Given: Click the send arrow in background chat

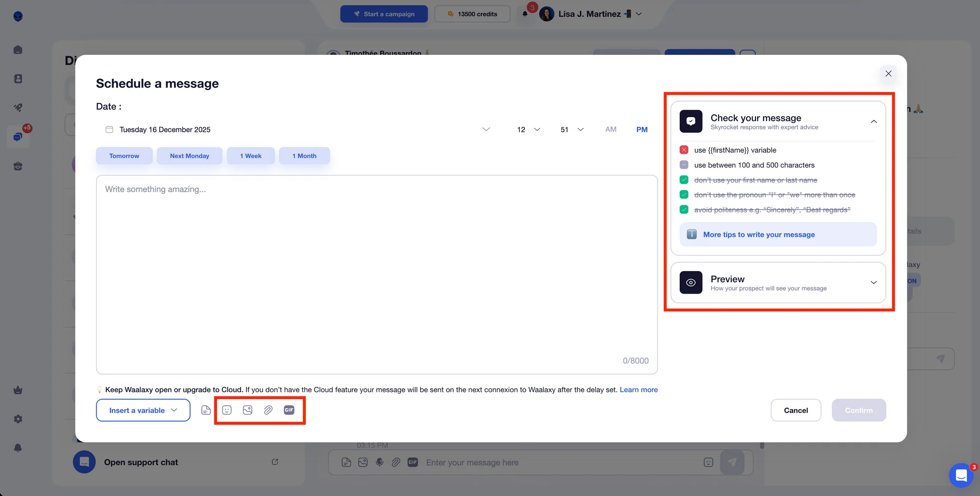Looking at the screenshot, I should (x=732, y=462).
